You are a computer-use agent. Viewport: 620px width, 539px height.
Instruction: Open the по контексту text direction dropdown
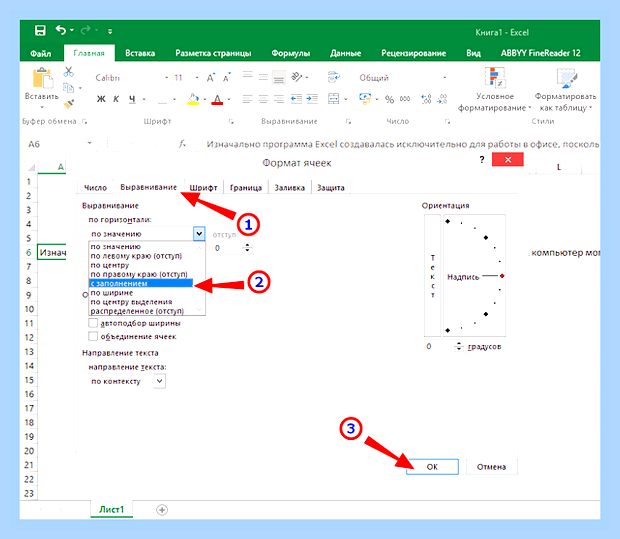click(x=160, y=381)
